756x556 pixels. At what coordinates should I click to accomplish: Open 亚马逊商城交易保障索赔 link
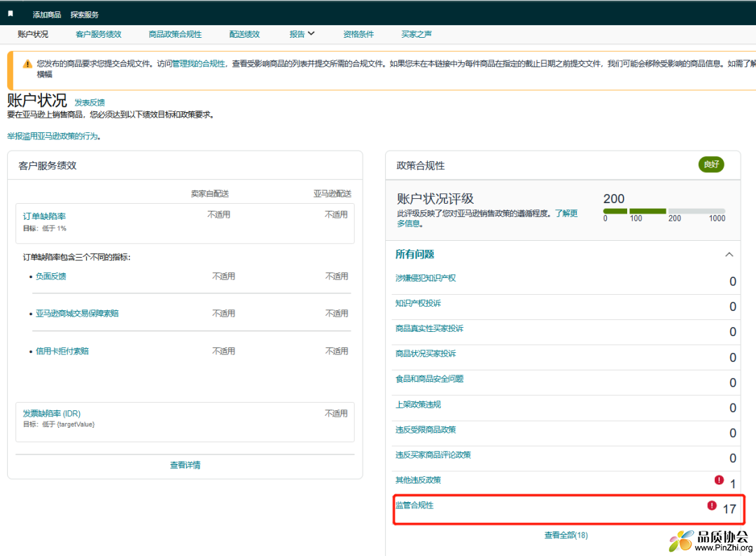coord(77,314)
